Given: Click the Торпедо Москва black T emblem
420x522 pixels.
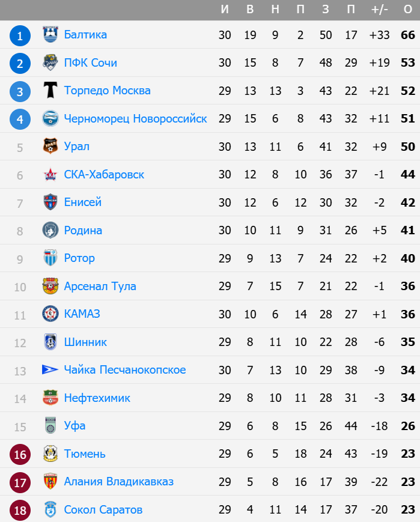Looking at the screenshot, I should (50, 90).
